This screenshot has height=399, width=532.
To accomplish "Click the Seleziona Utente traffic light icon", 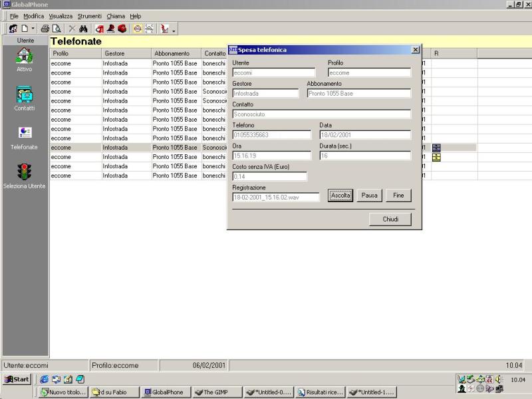I will coord(25,172).
